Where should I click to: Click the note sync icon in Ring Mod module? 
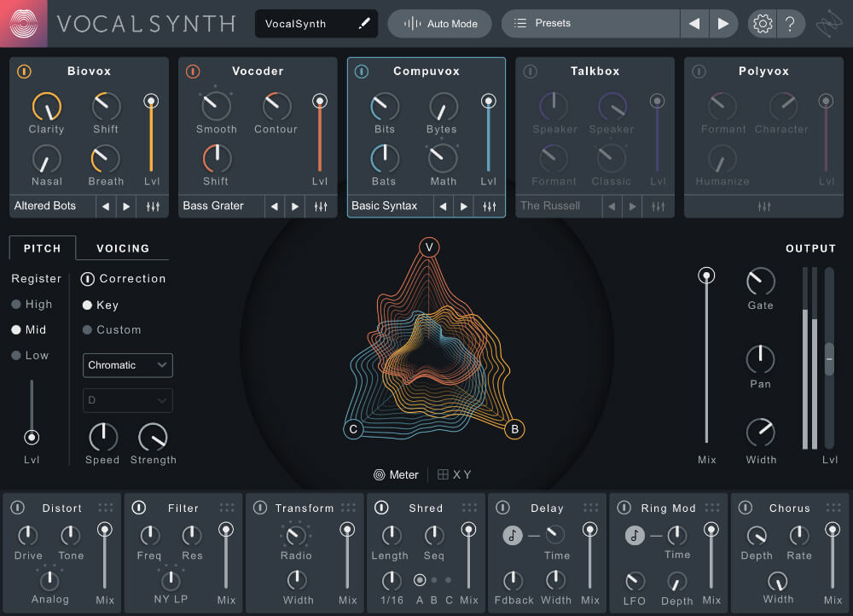(x=634, y=536)
